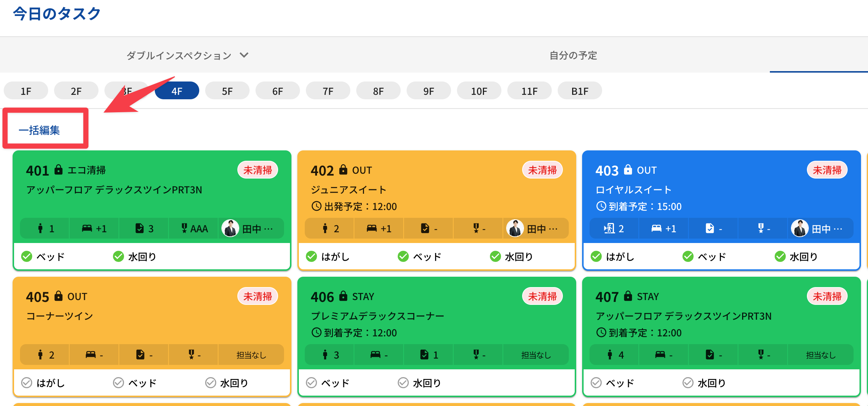
Task: Click the lock icon on room 401
Action: pos(59,170)
